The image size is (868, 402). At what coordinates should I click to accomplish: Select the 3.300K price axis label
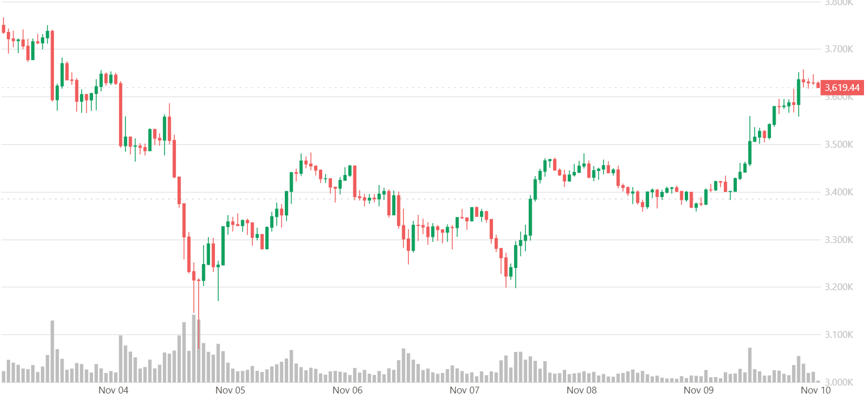pyautogui.click(x=838, y=240)
